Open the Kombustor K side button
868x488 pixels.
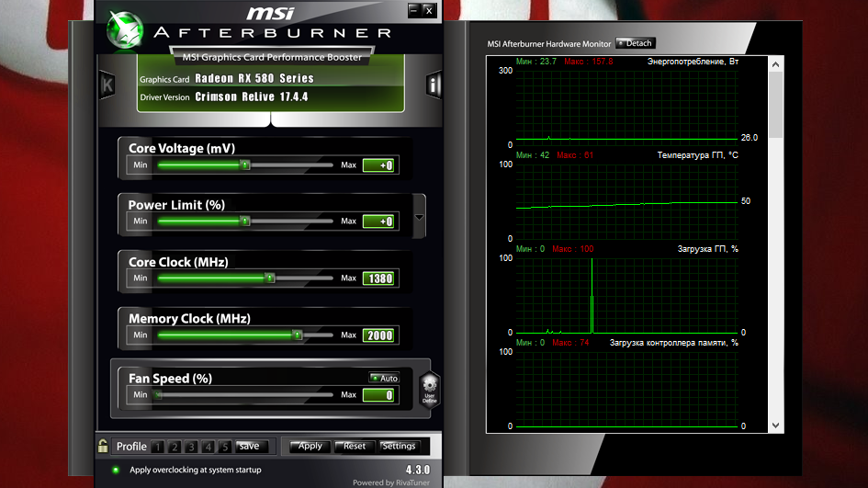click(107, 85)
